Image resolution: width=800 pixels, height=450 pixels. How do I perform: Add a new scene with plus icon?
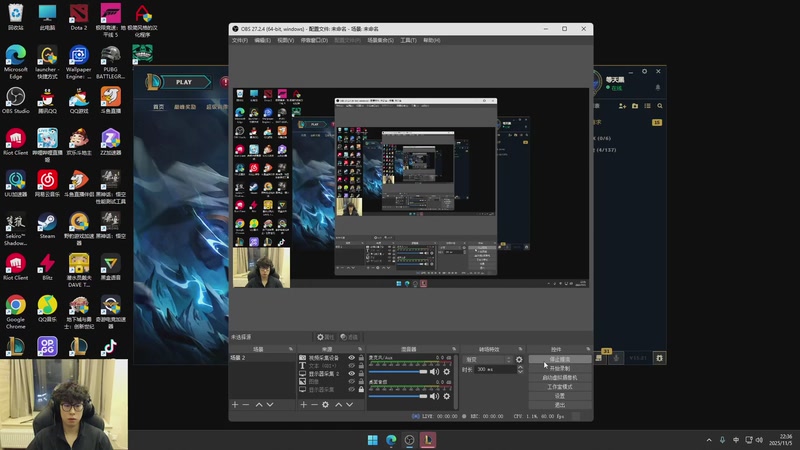[235, 405]
